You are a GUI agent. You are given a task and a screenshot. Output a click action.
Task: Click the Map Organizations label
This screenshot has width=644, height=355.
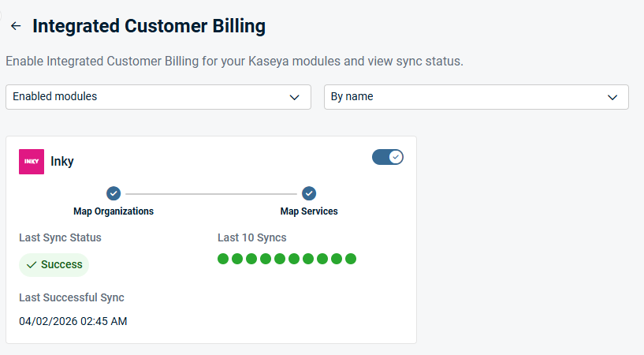tap(114, 211)
